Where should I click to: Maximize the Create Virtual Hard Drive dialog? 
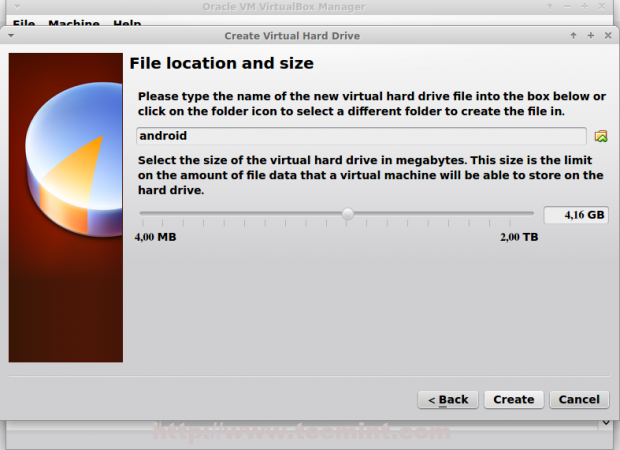[x=591, y=36]
